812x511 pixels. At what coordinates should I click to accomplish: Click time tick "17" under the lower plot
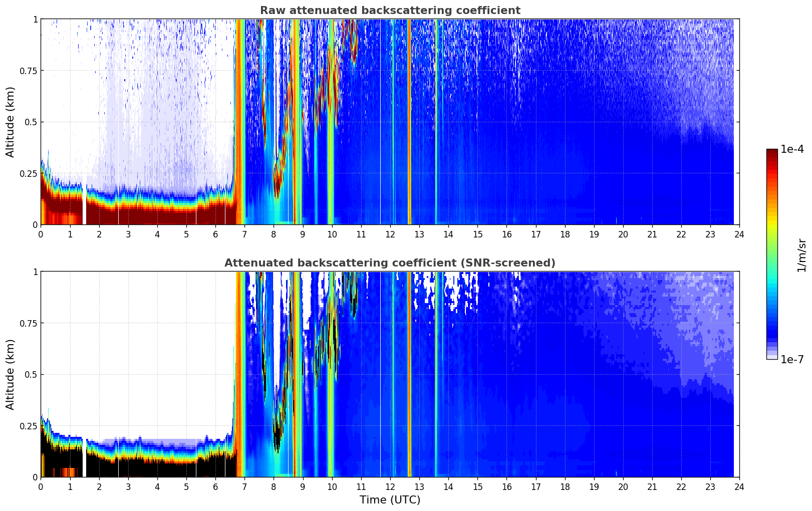tap(535, 486)
